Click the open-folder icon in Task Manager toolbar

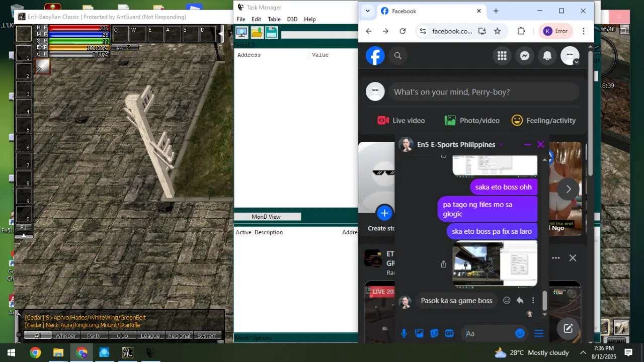click(257, 33)
